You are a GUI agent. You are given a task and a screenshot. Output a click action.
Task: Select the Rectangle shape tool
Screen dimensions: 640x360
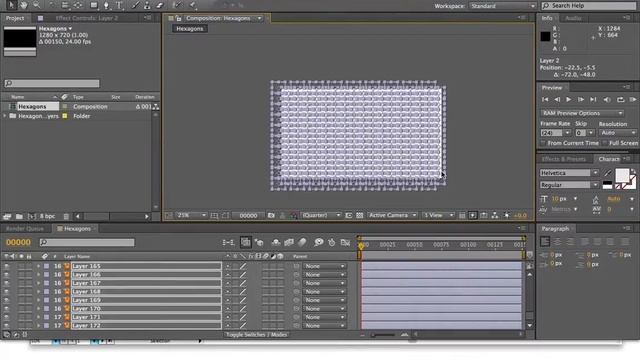(x=94, y=5)
